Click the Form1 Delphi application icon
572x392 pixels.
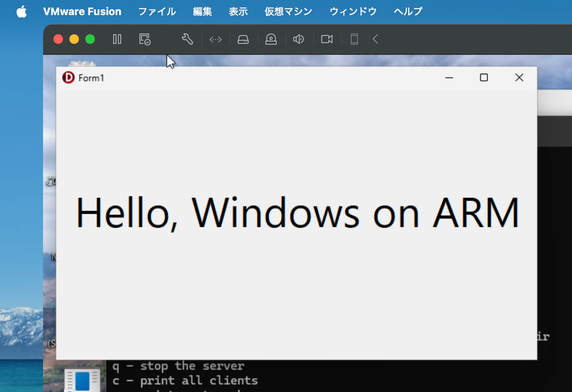pyautogui.click(x=69, y=77)
